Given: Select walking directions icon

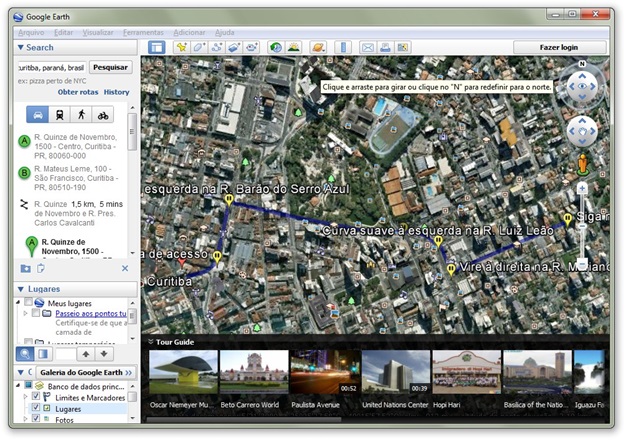Looking at the screenshot, I should [x=81, y=115].
